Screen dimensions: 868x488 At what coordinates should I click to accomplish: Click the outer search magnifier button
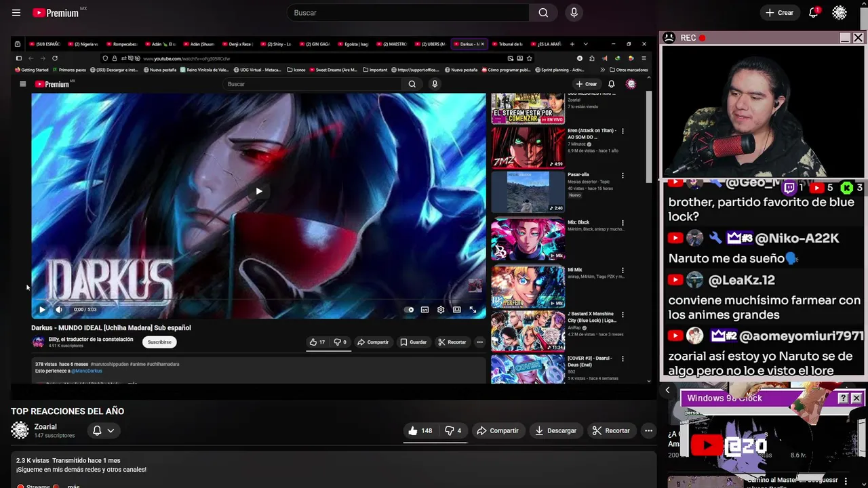pos(543,13)
